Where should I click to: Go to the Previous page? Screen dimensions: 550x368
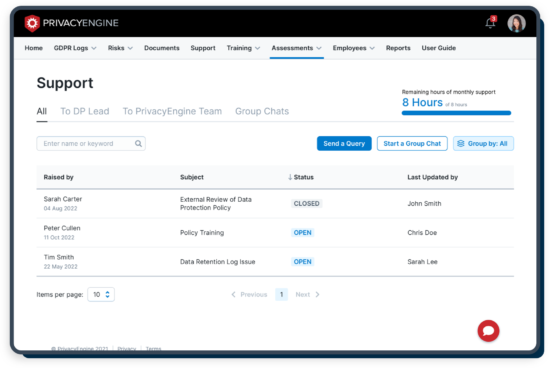[x=249, y=294]
